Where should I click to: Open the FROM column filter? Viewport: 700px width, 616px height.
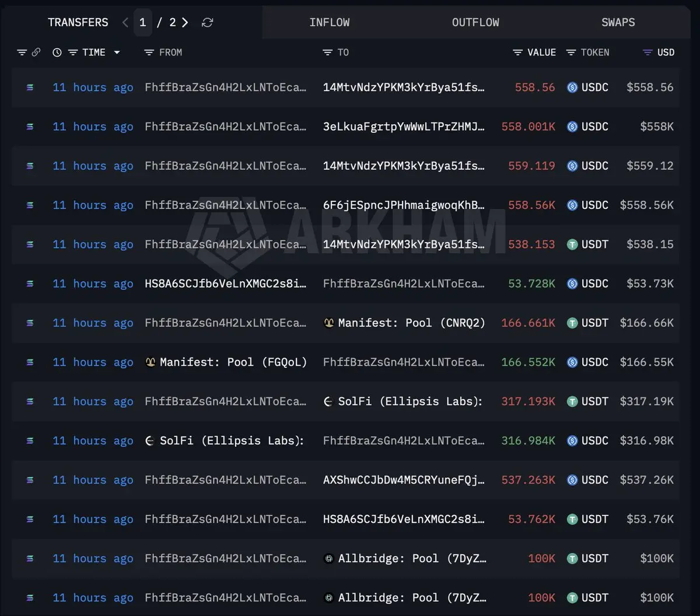point(149,52)
